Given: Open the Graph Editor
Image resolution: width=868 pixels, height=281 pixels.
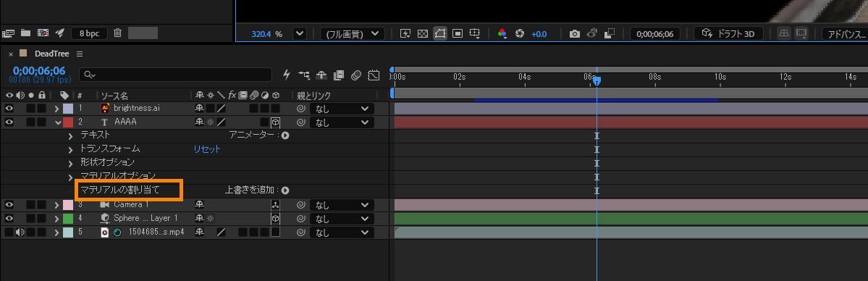Looking at the screenshot, I should [x=374, y=75].
